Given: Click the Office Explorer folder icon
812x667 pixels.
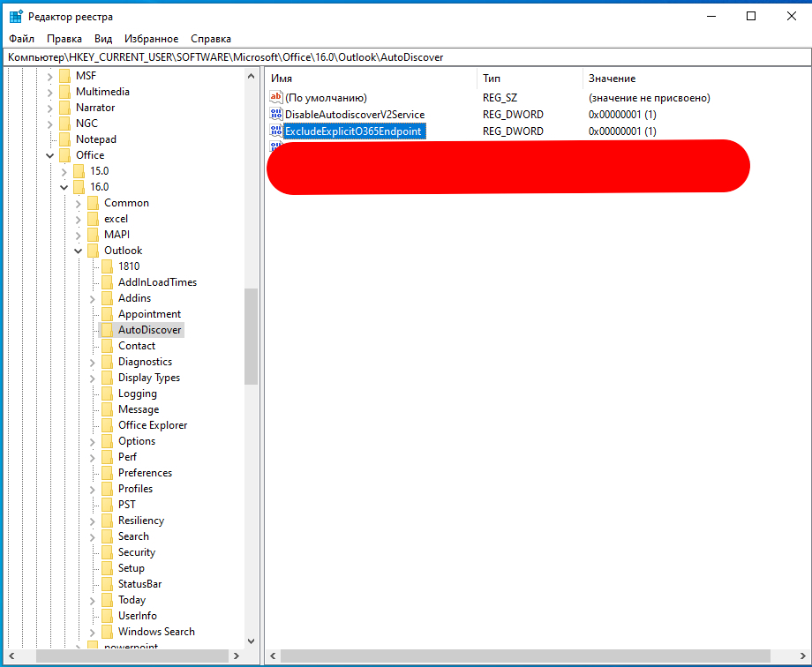Looking at the screenshot, I should pyautogui.click(x=107, y=425).
